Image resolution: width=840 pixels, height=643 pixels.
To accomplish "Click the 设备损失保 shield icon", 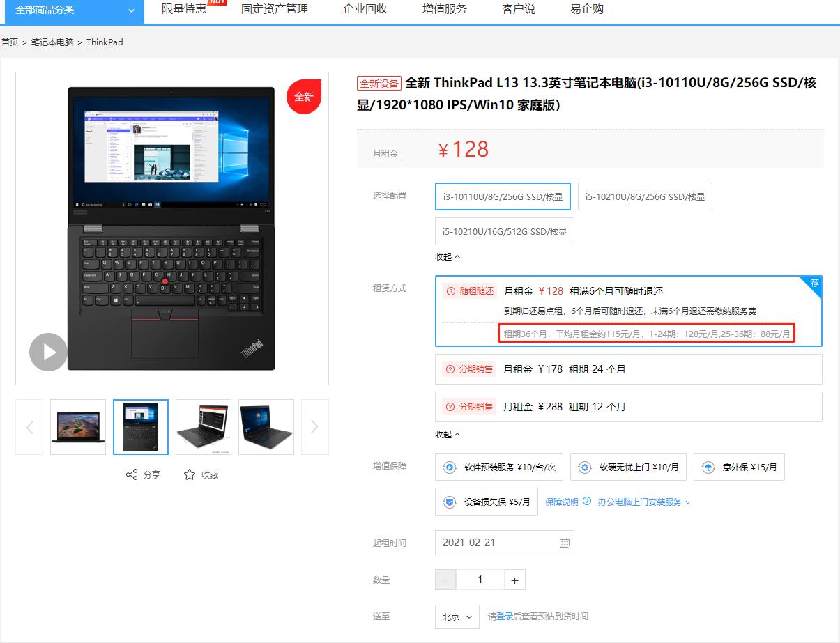I will click(x=450, y=502).
